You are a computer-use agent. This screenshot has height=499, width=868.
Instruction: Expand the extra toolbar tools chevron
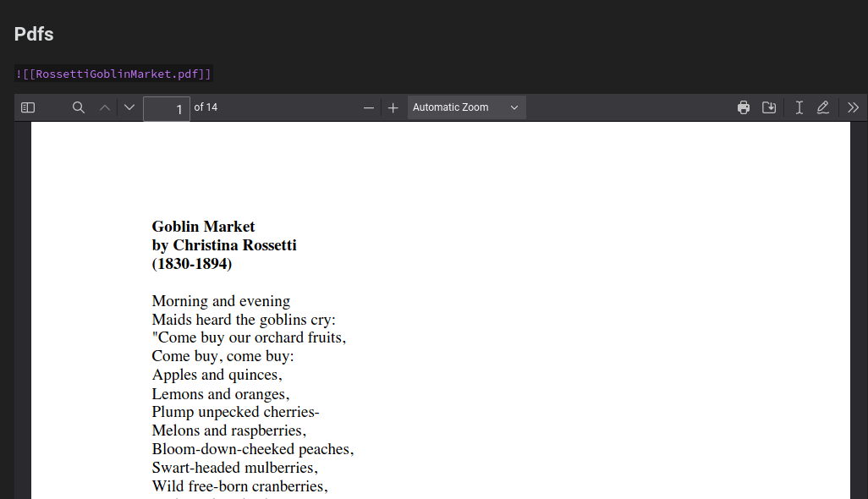click(x=853, y=107)
